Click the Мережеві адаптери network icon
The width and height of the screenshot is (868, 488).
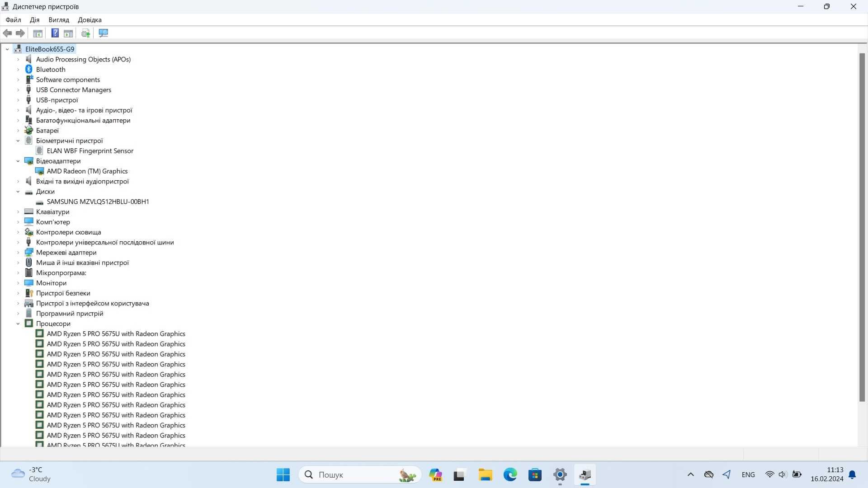coord(28,252)
